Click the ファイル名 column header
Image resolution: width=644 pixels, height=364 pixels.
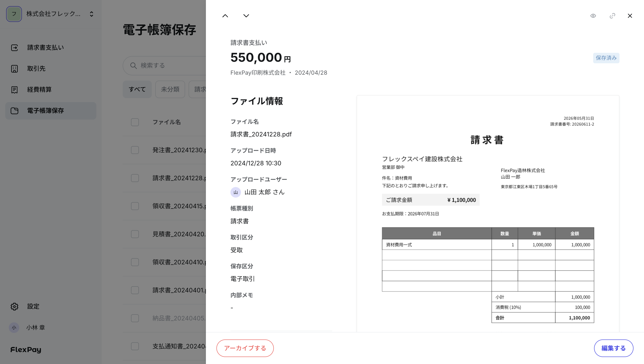click(166, 122)
